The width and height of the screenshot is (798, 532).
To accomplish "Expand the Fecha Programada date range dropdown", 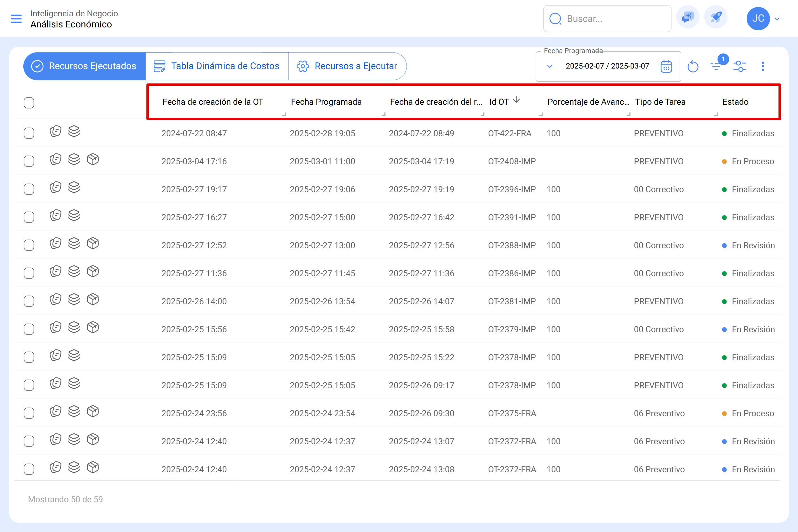I will (x=550, y=66).
